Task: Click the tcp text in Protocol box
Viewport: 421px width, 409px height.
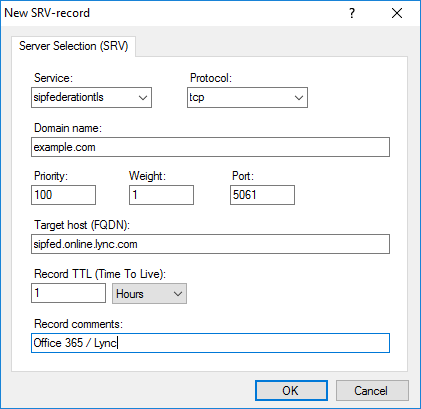Action: pyautogui.click(x=197, y=97)
